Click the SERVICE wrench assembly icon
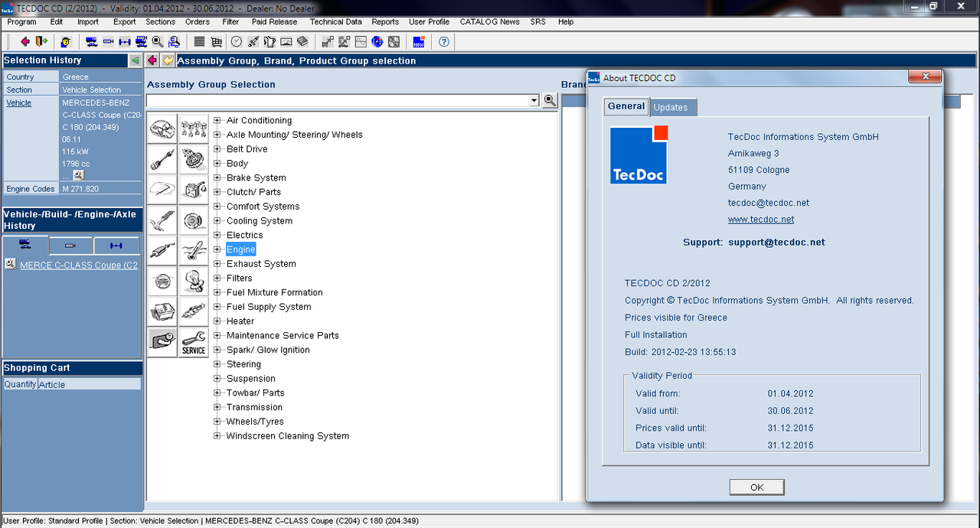This screenshot has height=528, width=980. pyautogui.click(x=194, y=343)
